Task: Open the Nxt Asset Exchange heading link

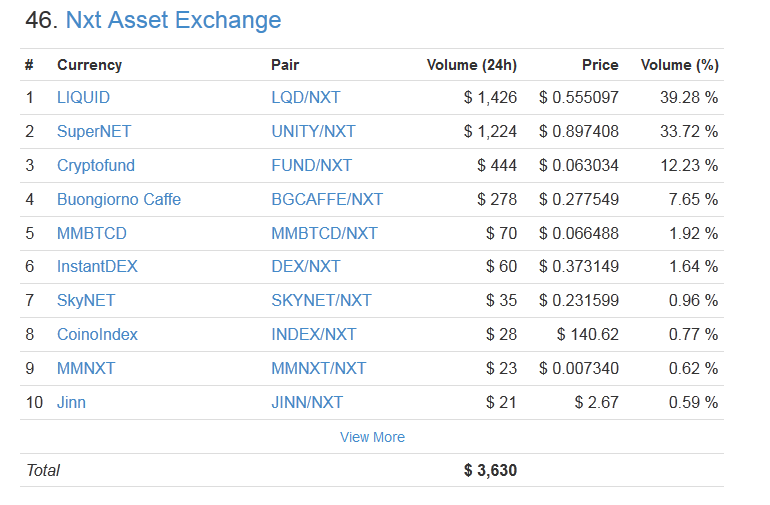Action: click(173, 21)
